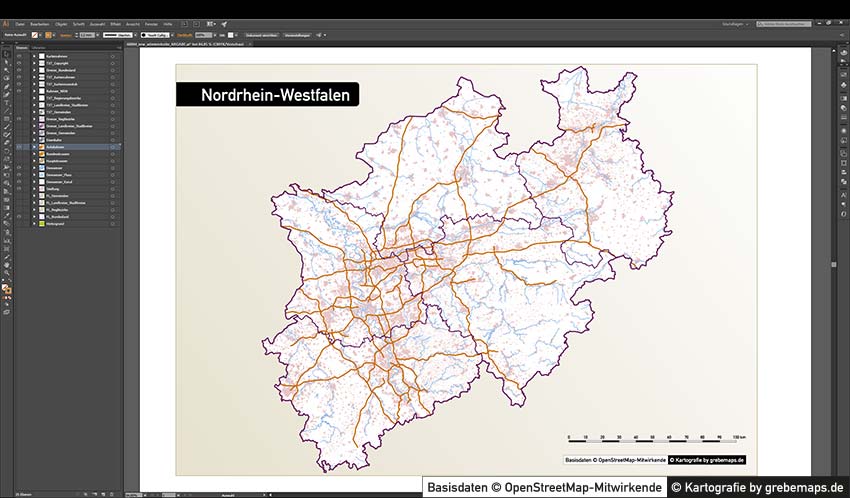Open the workspace switcher dropdown
Screen dimensions: 850x498
[x=735, y=23]
